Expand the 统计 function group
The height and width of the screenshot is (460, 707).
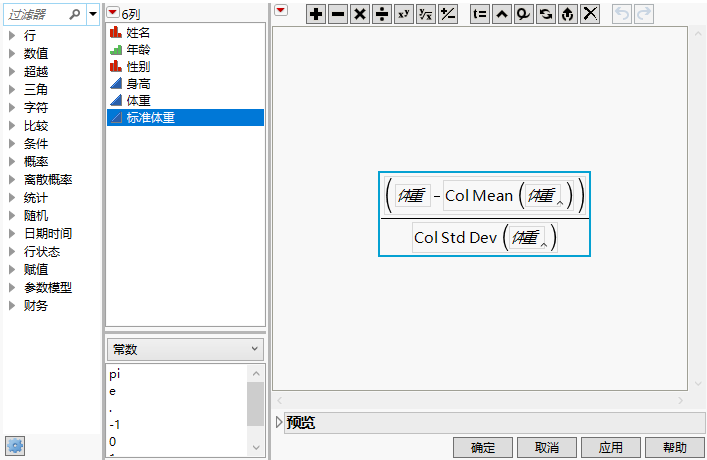tap(12, 198)
